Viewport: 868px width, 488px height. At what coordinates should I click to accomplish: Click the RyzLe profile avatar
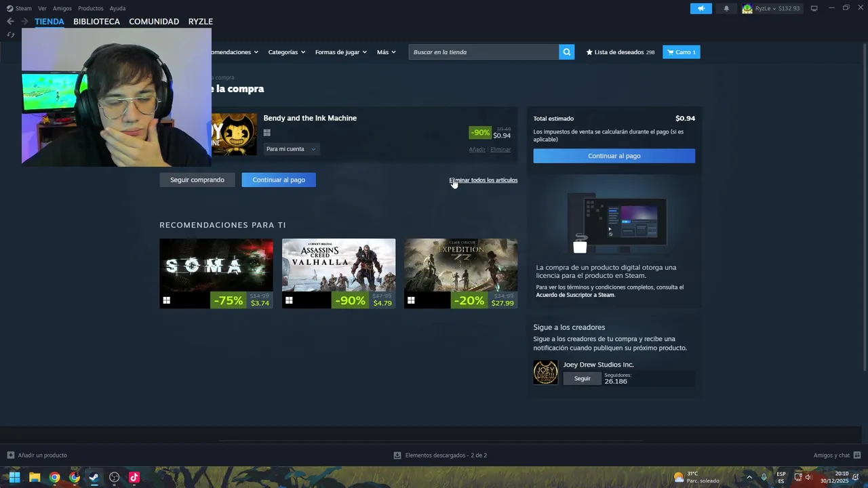(x=747, y=8)
